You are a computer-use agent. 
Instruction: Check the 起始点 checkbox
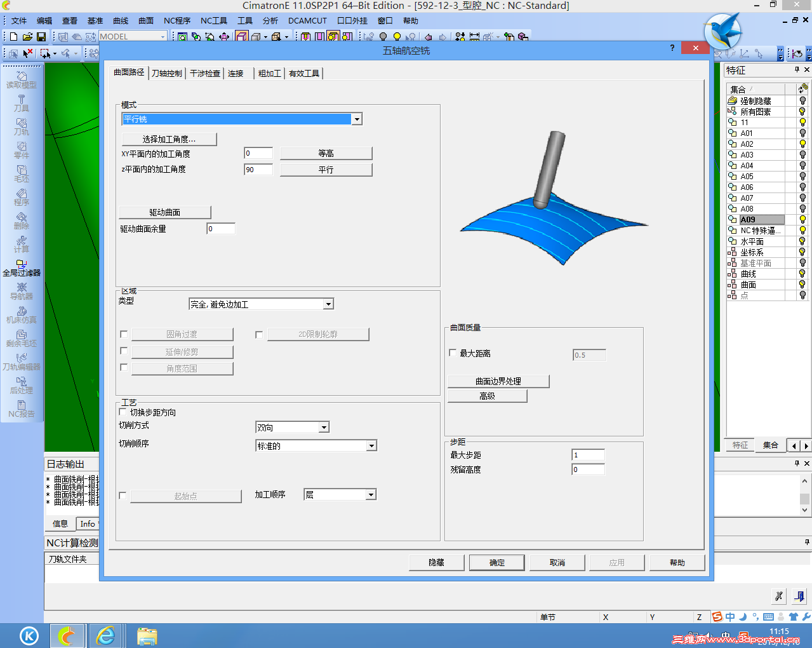[x=123, y=496]
